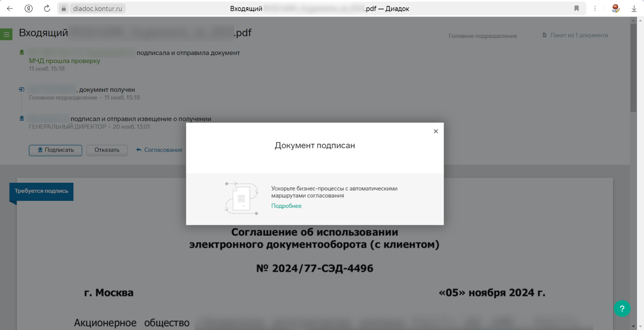Click the user profile avatar

(x=615, y=8)
